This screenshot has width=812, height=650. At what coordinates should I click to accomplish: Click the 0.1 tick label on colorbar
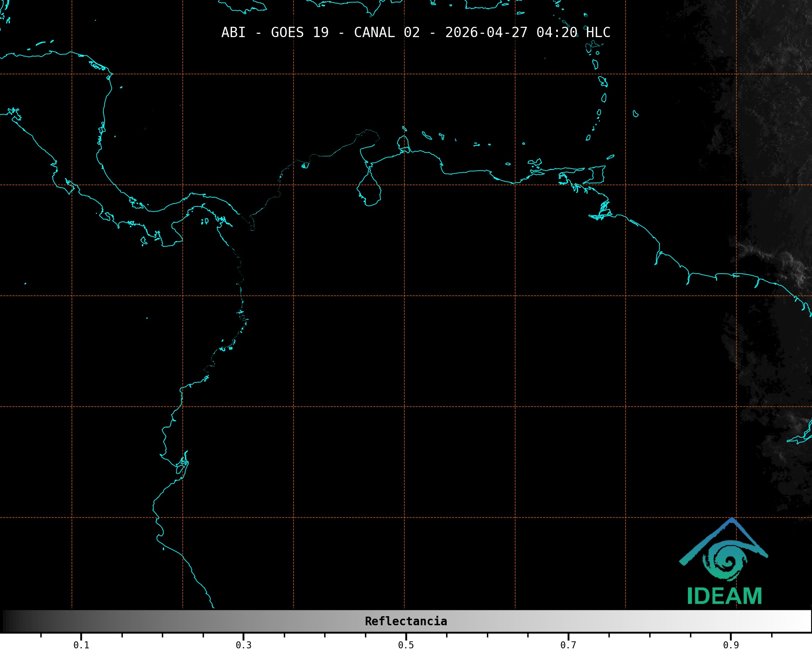pyautogui.click(x=81, y=645)
